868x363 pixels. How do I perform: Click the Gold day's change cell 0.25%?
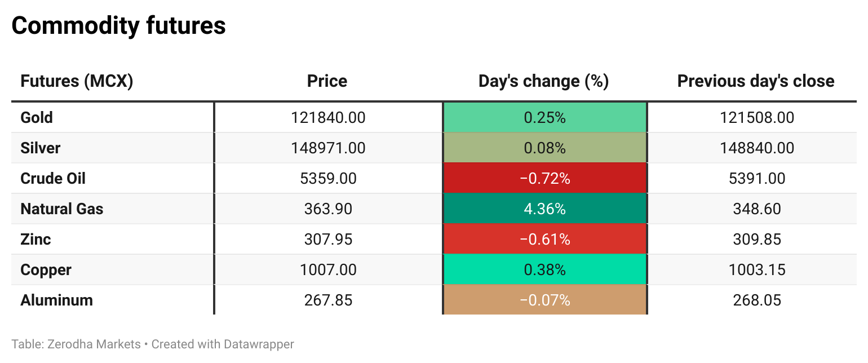[544, 118]
